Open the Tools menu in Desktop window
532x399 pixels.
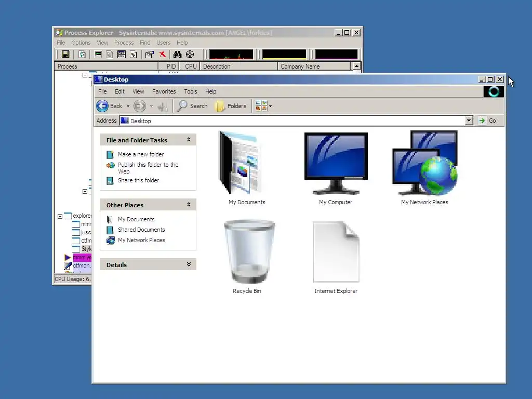click(190, 91)
